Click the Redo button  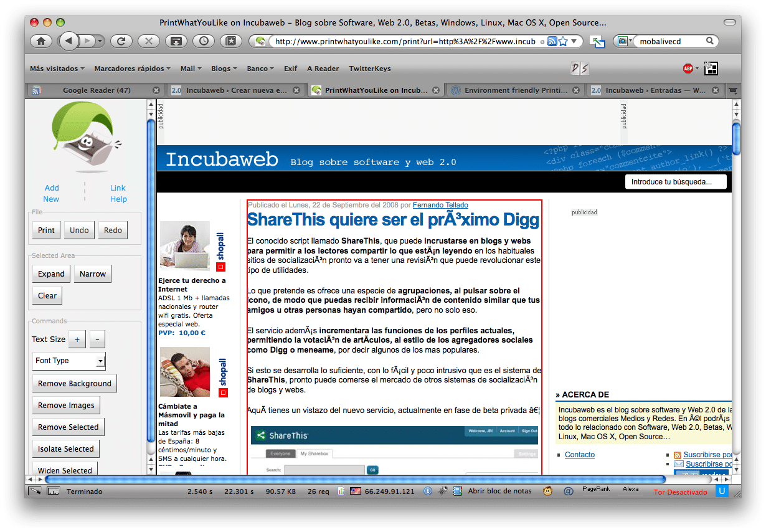113,230
